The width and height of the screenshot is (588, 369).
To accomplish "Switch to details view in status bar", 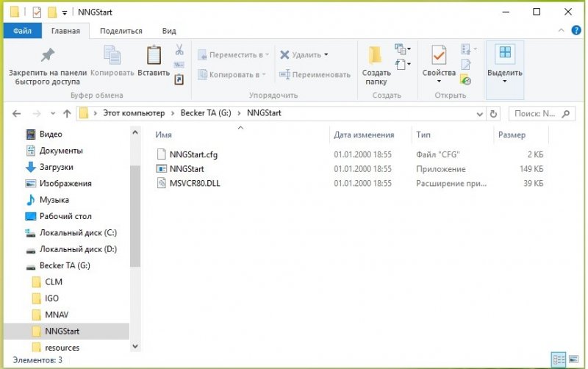I will 559,359.
